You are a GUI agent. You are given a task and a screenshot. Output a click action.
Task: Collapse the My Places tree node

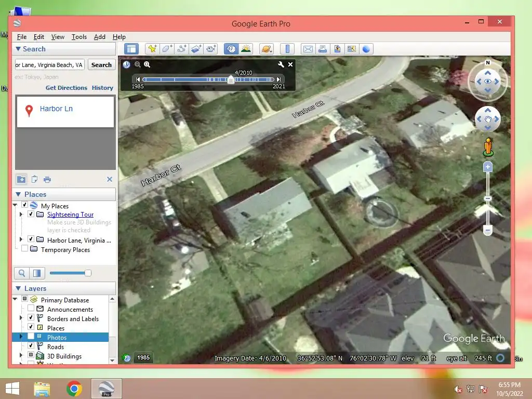click(15, 205)
